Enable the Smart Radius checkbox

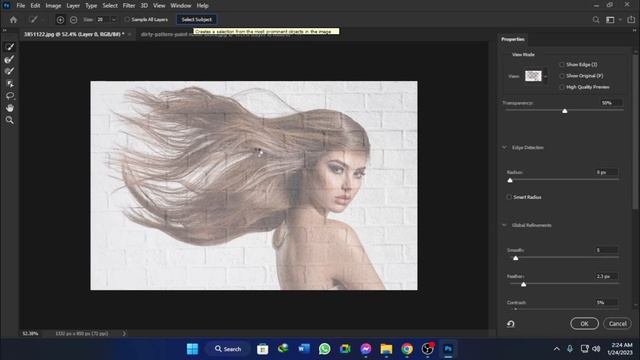[509, 197]
